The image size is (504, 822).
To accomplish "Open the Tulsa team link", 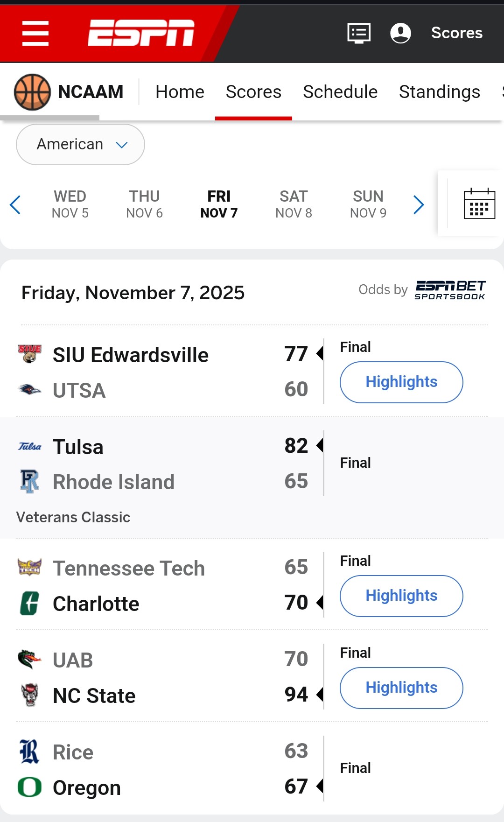I will click(x=78, y=447).
